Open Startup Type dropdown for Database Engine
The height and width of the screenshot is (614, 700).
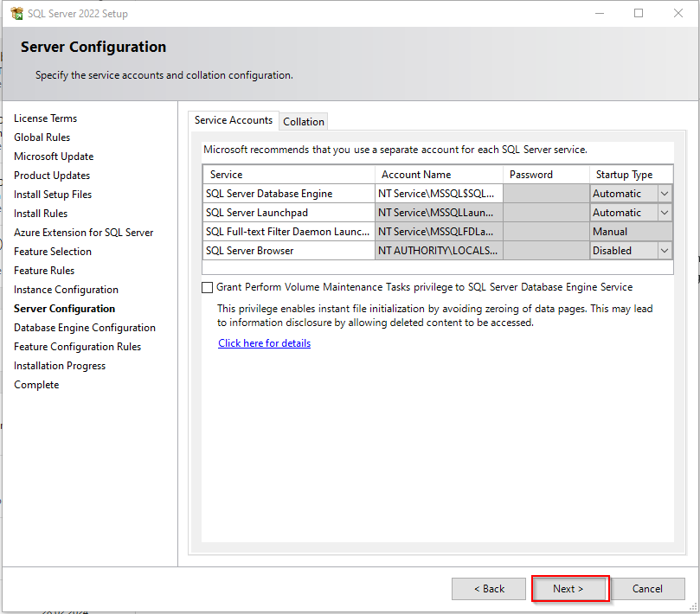pyautogui.click(x=664, y=194)
